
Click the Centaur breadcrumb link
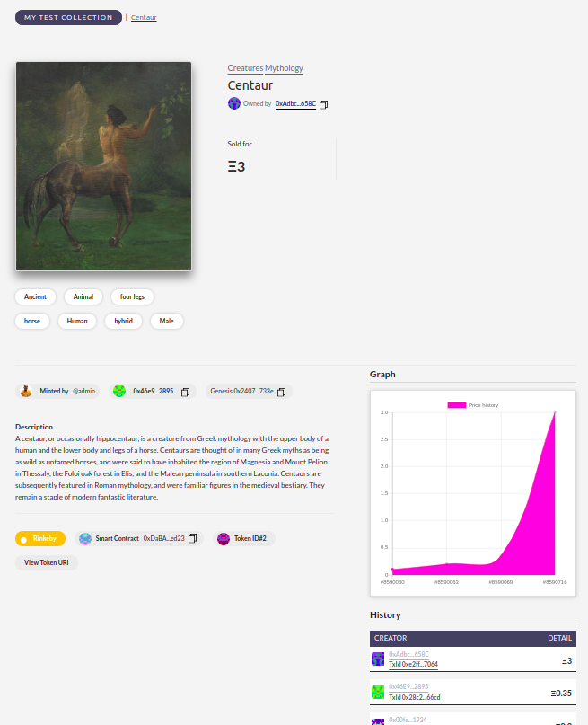pos(144,18)
